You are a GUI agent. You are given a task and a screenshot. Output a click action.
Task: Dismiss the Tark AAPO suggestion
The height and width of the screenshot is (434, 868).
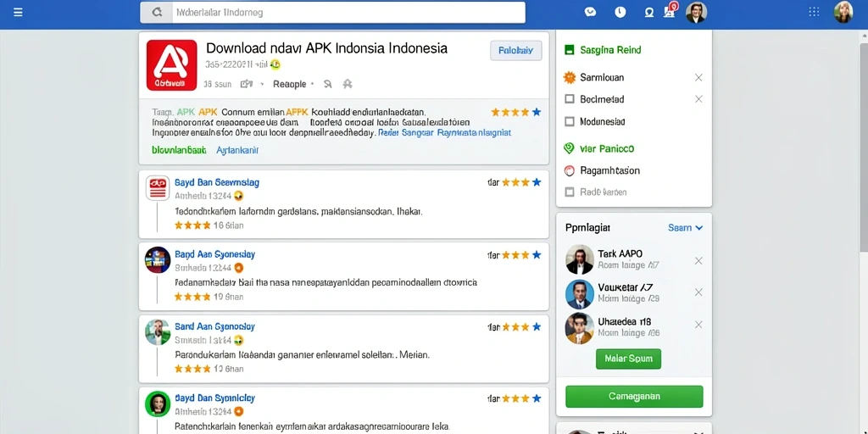tap(698, 260)
